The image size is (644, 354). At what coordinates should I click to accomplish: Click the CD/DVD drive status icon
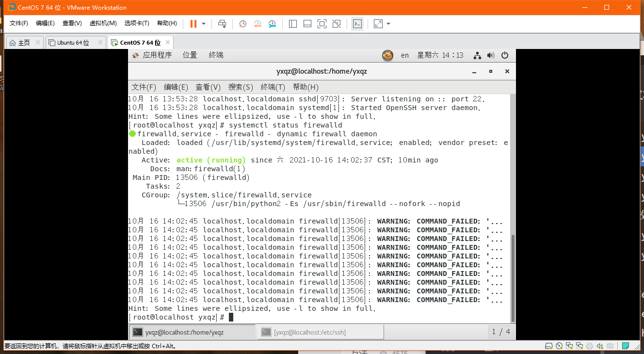559,346
